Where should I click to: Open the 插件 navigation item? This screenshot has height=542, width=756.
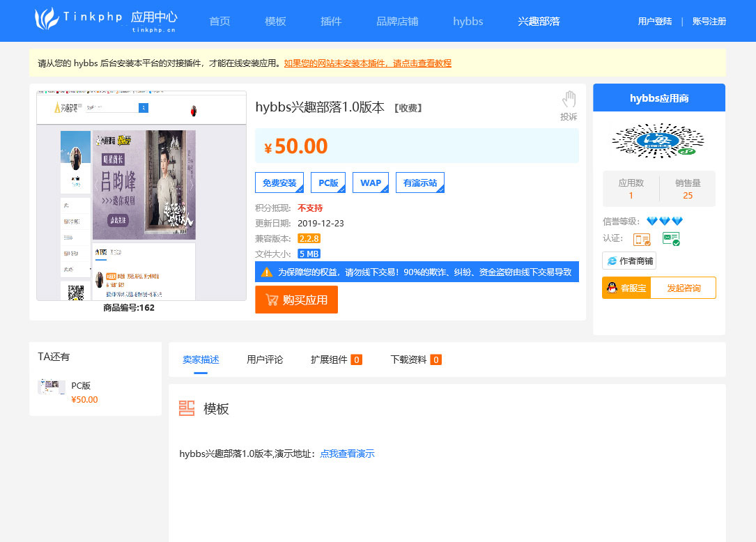[x=331, y=21]
